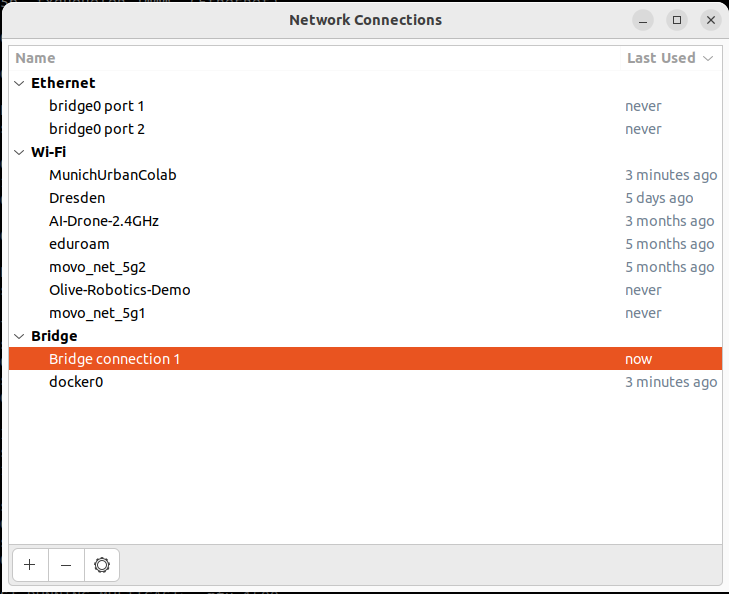This screenshot has height=594, width=729.
Task: Select bridge0 port 1 connection
Action: (x=97, y=106)
